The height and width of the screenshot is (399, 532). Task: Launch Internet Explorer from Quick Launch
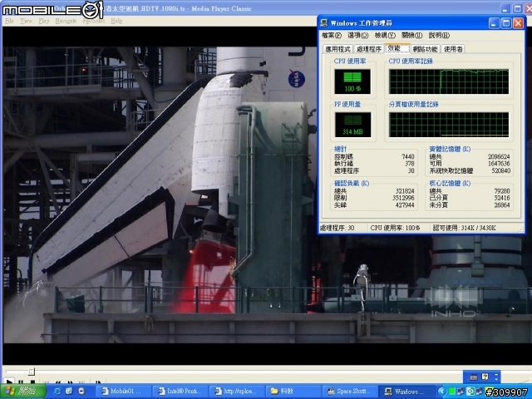(x=57, y=392)
